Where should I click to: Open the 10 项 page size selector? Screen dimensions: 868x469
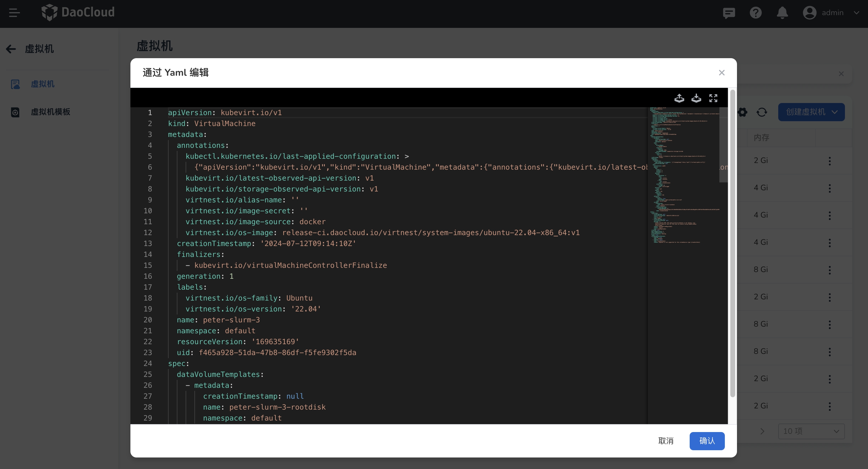tap(811, 431)
